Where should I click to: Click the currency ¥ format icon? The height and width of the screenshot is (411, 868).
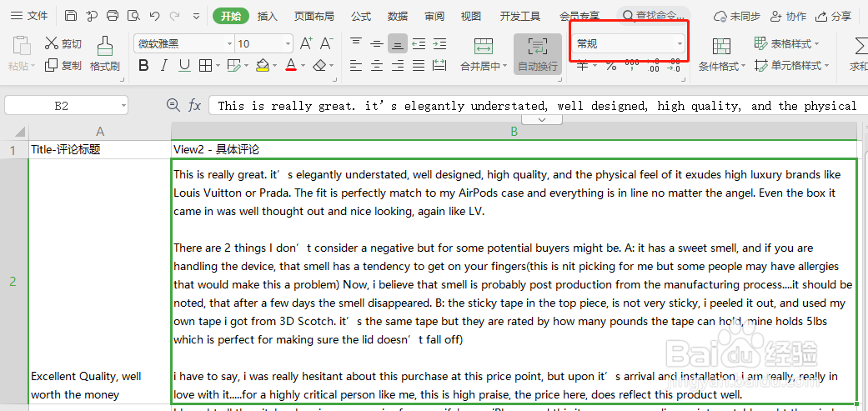[x=583, y=66]
